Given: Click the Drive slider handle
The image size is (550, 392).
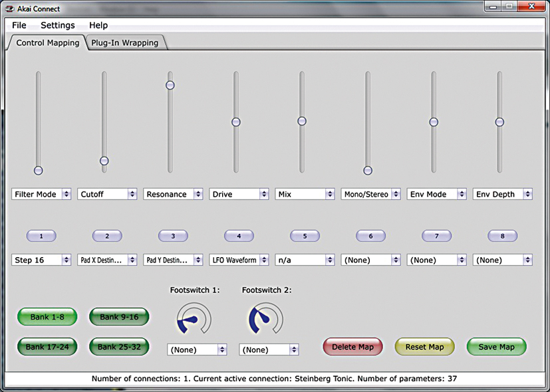Looking at the screenshot, I should click(x=236, y=122).
